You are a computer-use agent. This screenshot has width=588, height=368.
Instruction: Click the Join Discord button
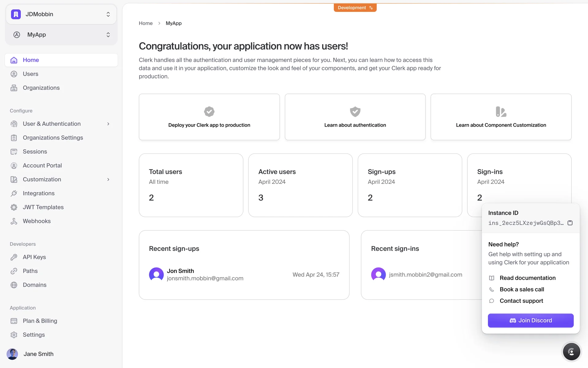tap(530, 320)
